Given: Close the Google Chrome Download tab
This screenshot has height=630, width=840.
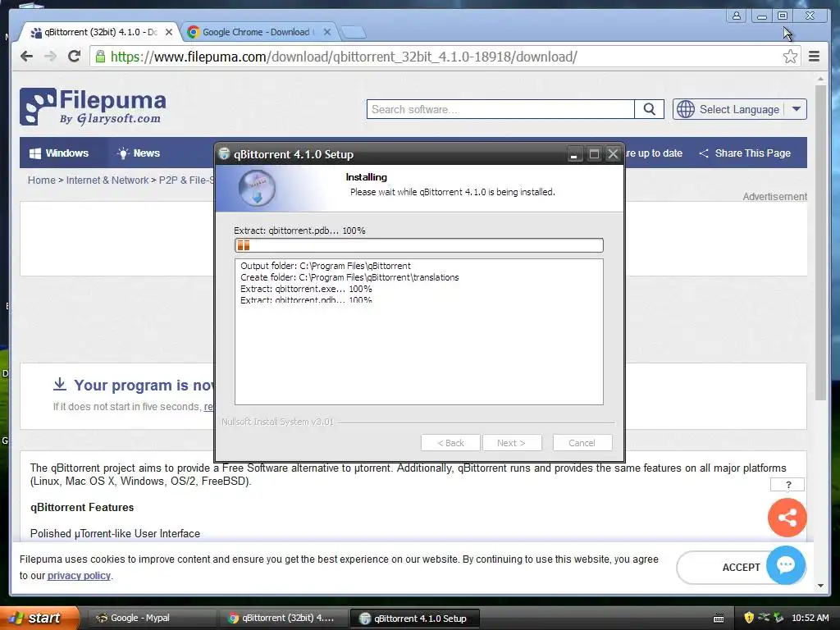Looking at the screenshot, I should (327, 32).
